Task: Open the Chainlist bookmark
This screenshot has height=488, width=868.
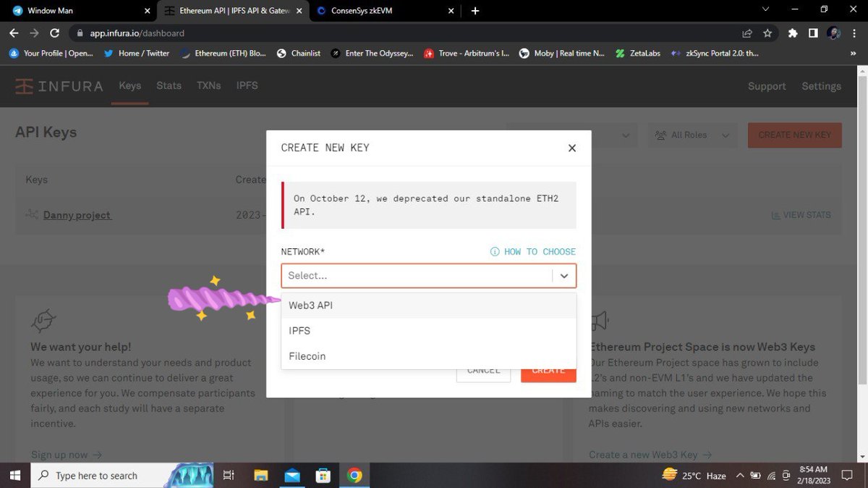Action: (299, 53)
